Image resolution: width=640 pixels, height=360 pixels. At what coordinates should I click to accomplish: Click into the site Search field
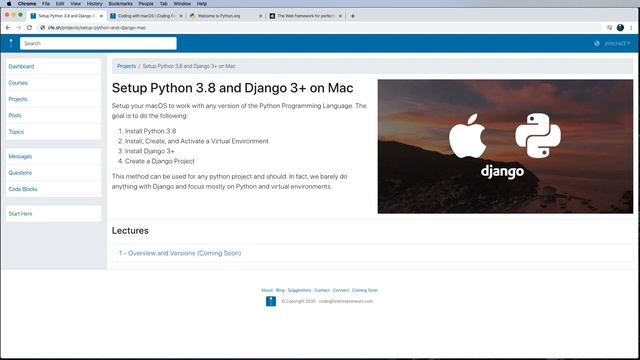[98, 43]
